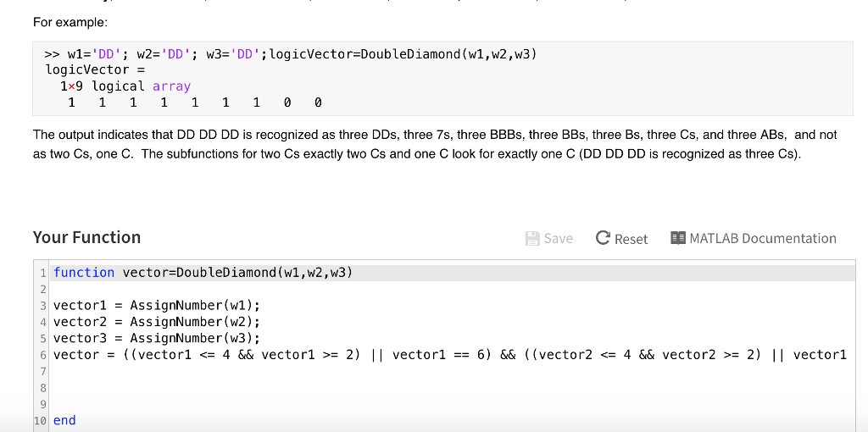
Task: Click the vector1 = AssignNumber(w1) line
Action: click(157, 305)
